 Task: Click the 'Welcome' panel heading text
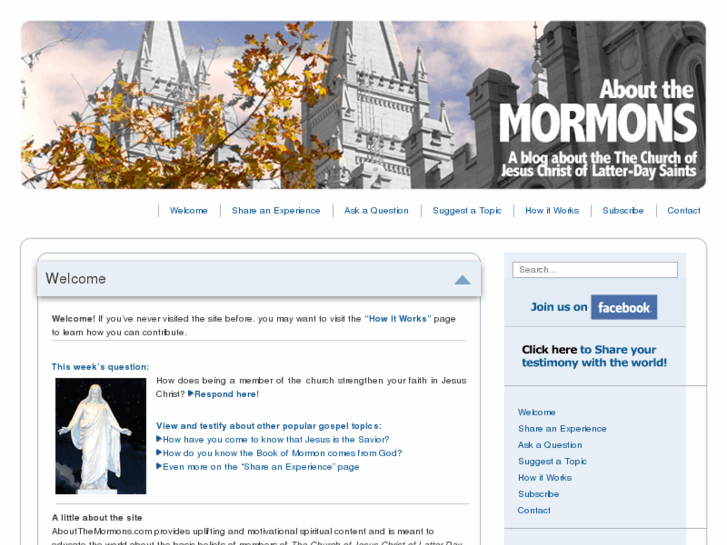76,278
